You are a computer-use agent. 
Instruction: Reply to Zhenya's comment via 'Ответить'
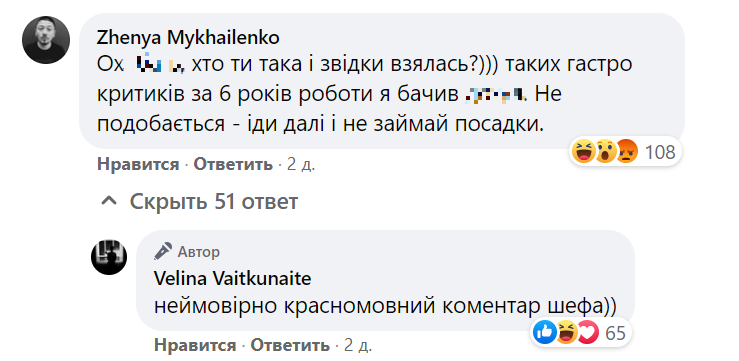point(233,164)
